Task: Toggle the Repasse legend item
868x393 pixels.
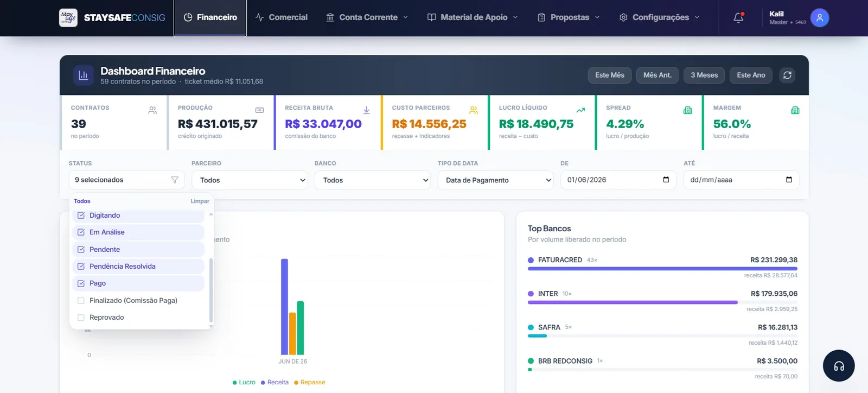Action: click(x=310, y=382)
